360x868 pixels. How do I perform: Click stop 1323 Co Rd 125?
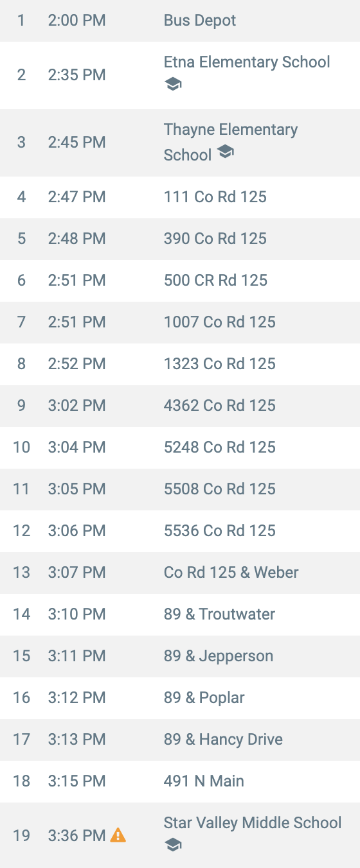coord(180,364)
